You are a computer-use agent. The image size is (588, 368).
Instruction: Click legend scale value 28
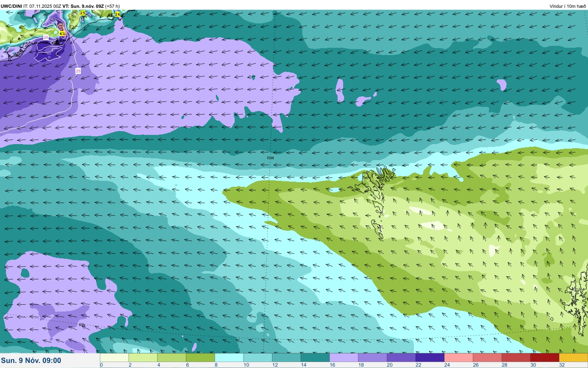click(x=504, y=365)
